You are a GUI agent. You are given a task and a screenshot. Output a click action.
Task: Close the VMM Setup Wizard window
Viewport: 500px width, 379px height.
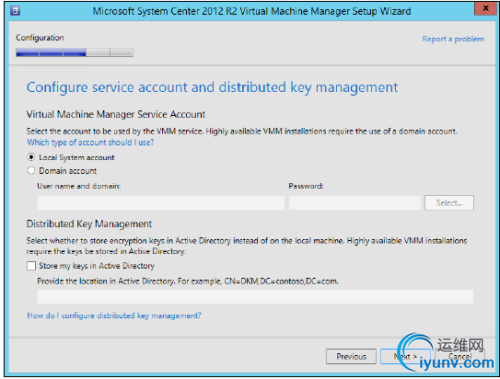click(485, 8)
